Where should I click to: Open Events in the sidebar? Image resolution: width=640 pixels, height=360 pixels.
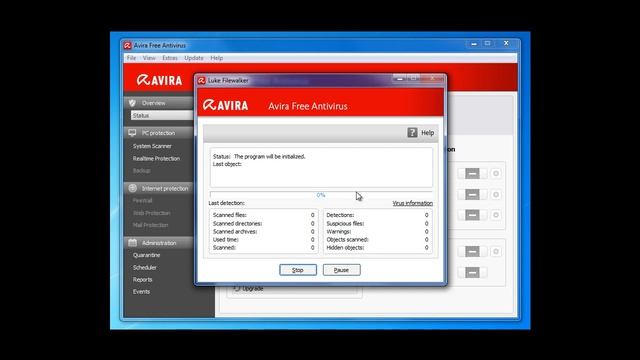pos(141,291)
